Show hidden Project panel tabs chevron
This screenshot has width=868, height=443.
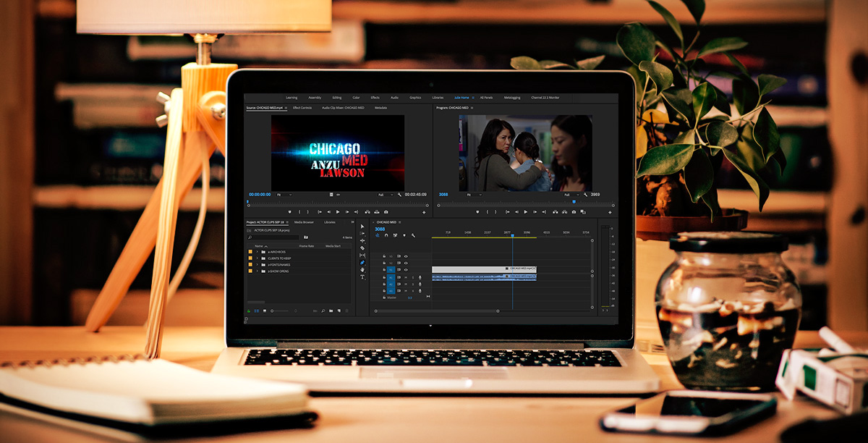coord(352,222)
